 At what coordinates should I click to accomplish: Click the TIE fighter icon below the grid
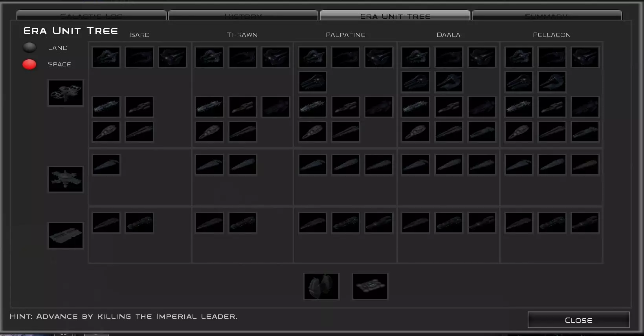(x=321, y=286)
